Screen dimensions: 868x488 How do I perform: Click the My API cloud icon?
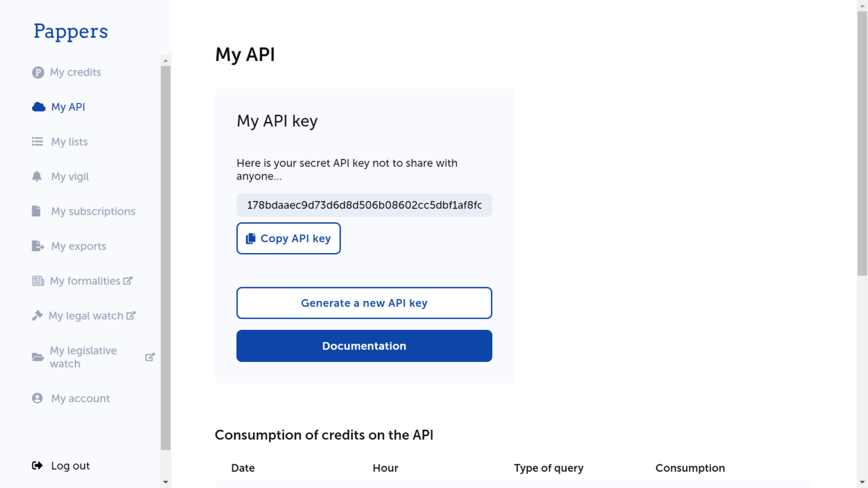coord(38,107)
